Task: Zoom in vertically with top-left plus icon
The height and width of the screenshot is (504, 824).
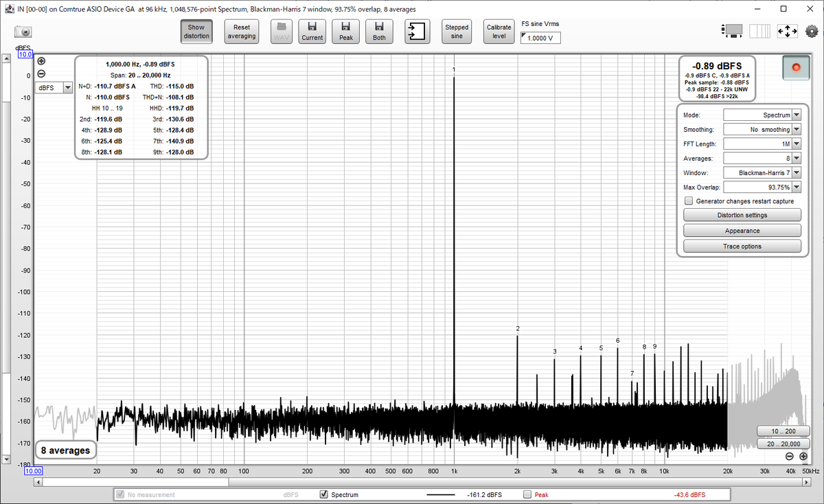Action: pyautogui.click(x=41, y=61)
